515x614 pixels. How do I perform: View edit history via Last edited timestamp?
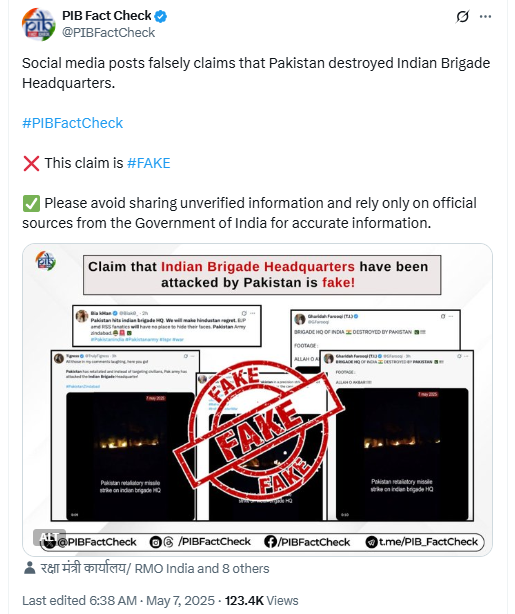(x=118, y=600)
